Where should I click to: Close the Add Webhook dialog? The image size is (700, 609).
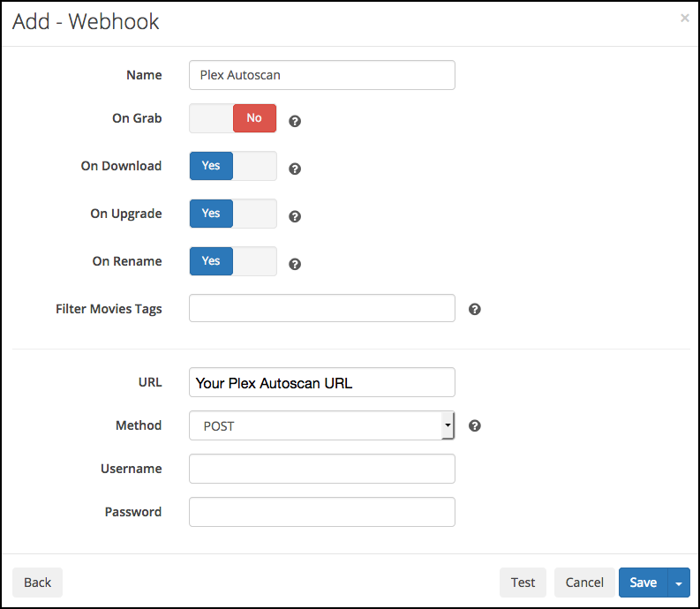684,18
